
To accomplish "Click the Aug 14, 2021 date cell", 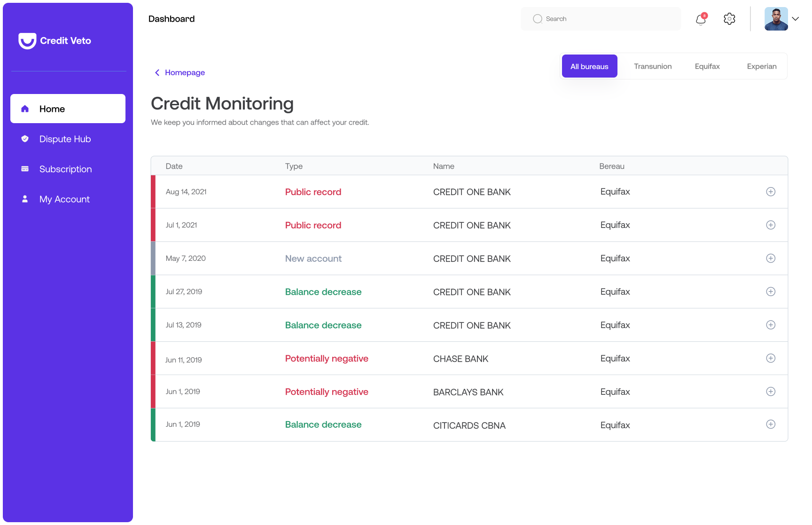I will (x=186, y=192).
